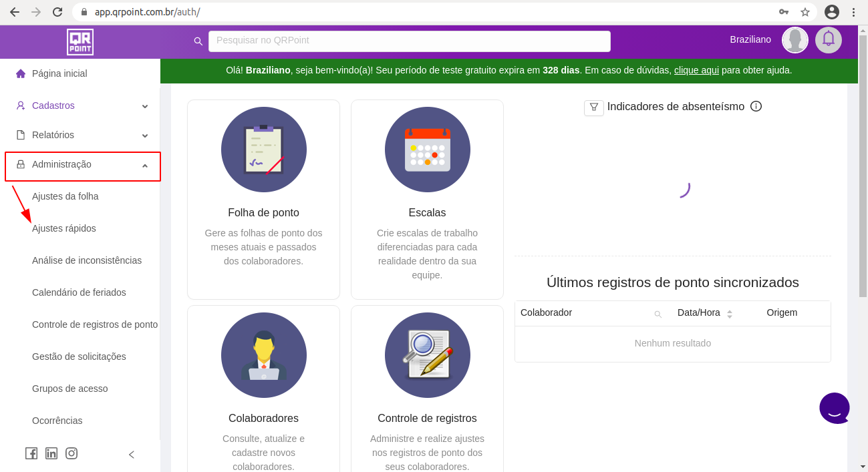The height and width of the screenshot is (472, 868).
Task: Click the QR Point logo
Action: coord(80,41)
